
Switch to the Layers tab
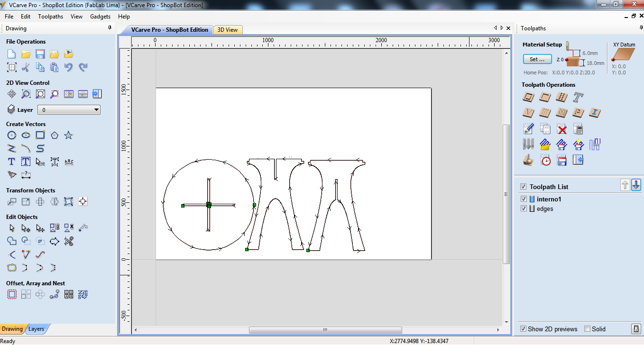coord(36,329)
